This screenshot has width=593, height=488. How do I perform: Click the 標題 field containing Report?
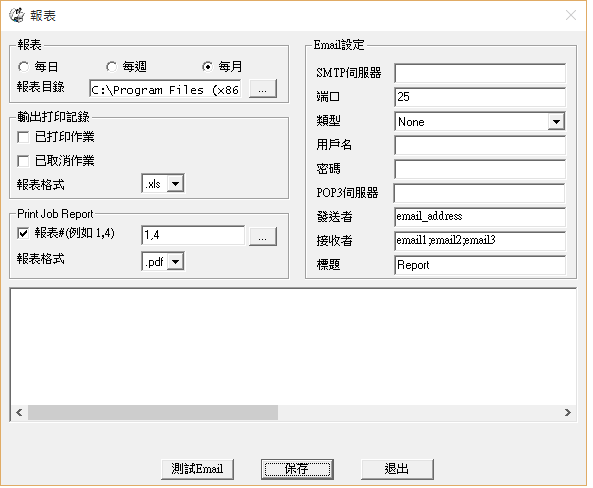click(480, 265)
